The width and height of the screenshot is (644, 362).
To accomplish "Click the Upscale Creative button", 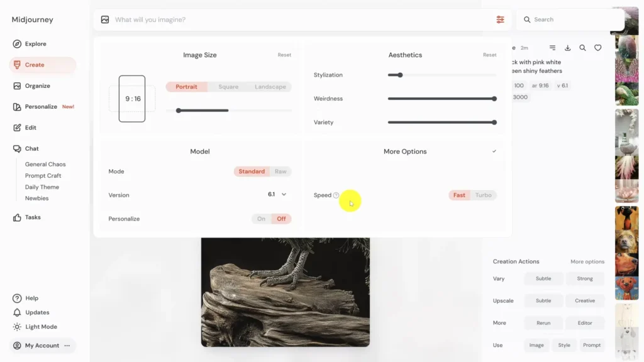I will coord(584,301).
